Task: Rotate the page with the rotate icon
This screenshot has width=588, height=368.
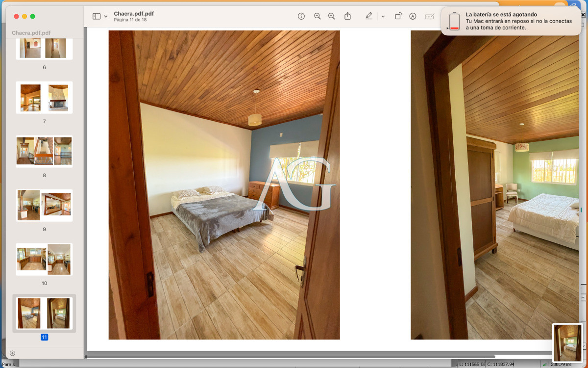Action: coord(398,16)
